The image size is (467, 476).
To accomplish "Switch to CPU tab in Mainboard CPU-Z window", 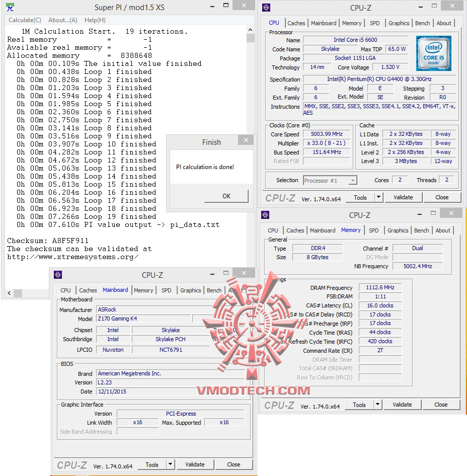I will click(x=65, y=290).
